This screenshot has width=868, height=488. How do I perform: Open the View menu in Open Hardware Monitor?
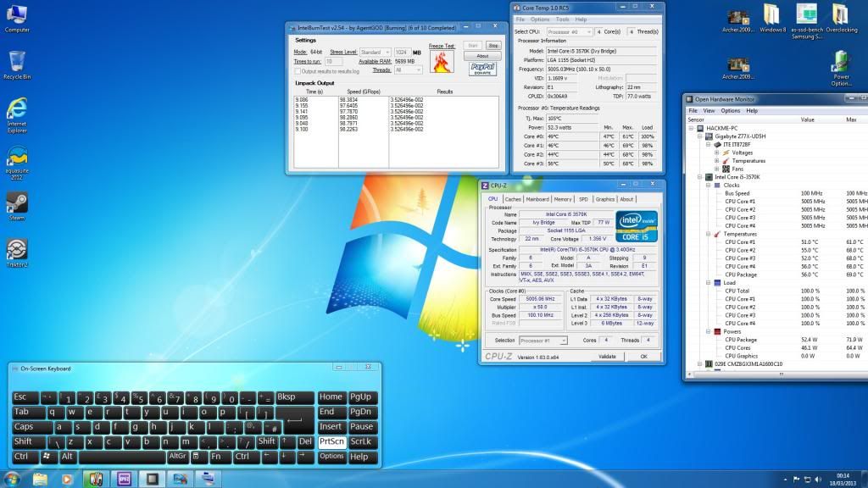coord(709,111)
